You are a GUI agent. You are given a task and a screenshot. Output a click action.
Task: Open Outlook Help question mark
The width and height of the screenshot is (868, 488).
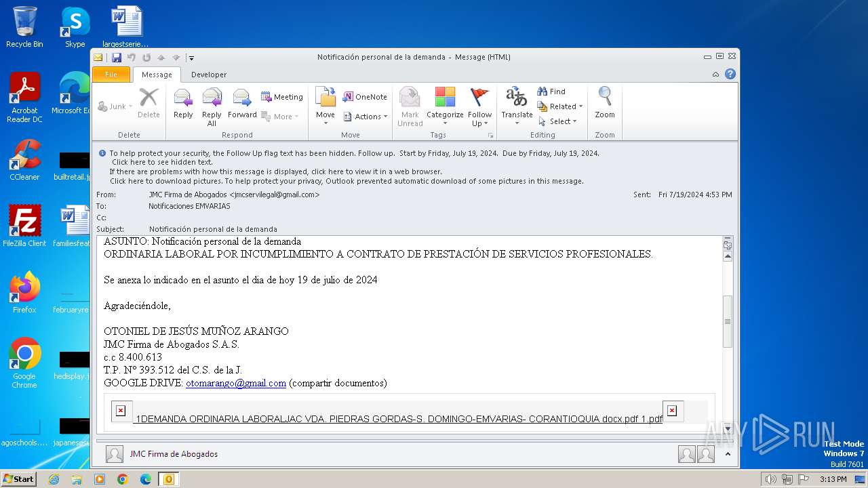(x=730, y=75)
